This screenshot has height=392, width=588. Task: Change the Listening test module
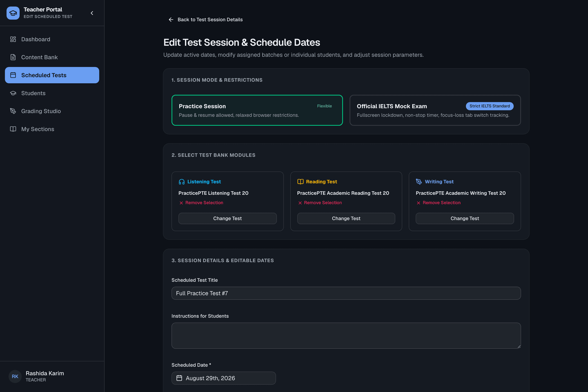227,218
